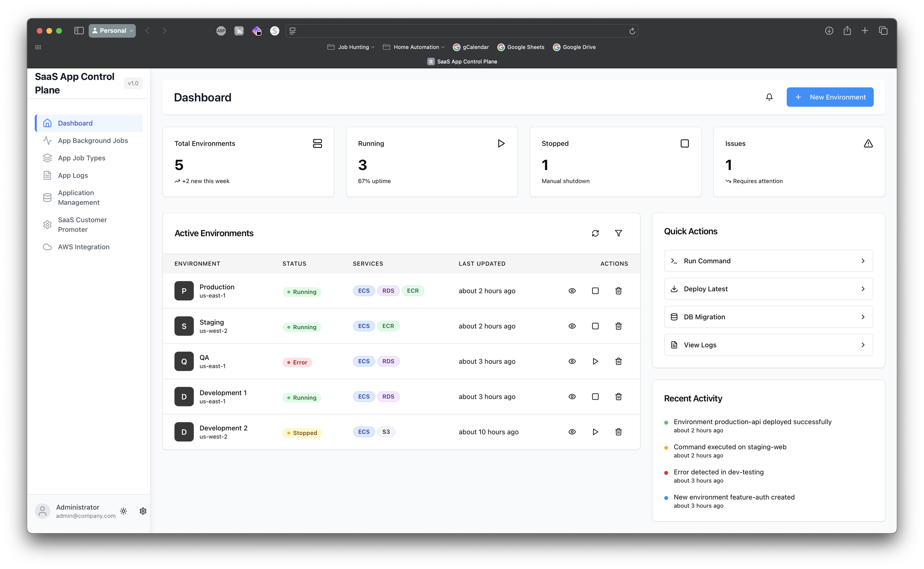Screen dimensions: 924x569
Task: Open the Run Command quick action
Action: pos(768,261)
